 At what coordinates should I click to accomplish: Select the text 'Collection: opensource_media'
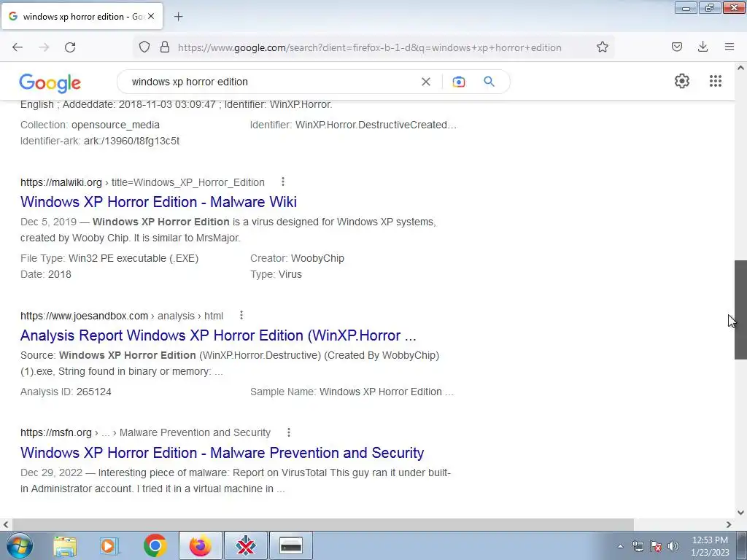[90, 125]
